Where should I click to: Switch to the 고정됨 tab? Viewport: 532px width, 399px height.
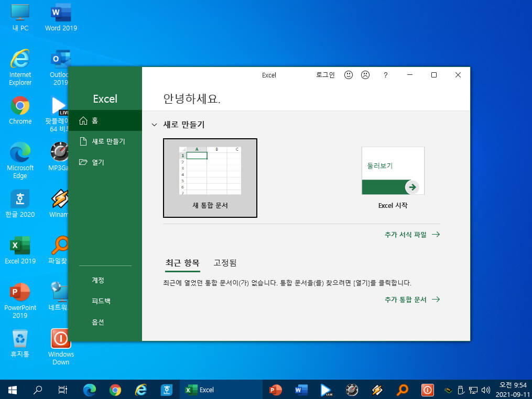click(225, 263)
